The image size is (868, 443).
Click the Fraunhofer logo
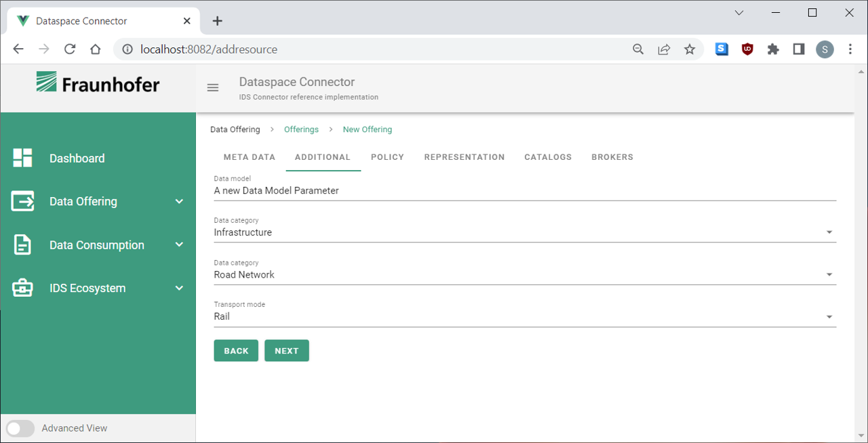98,83
